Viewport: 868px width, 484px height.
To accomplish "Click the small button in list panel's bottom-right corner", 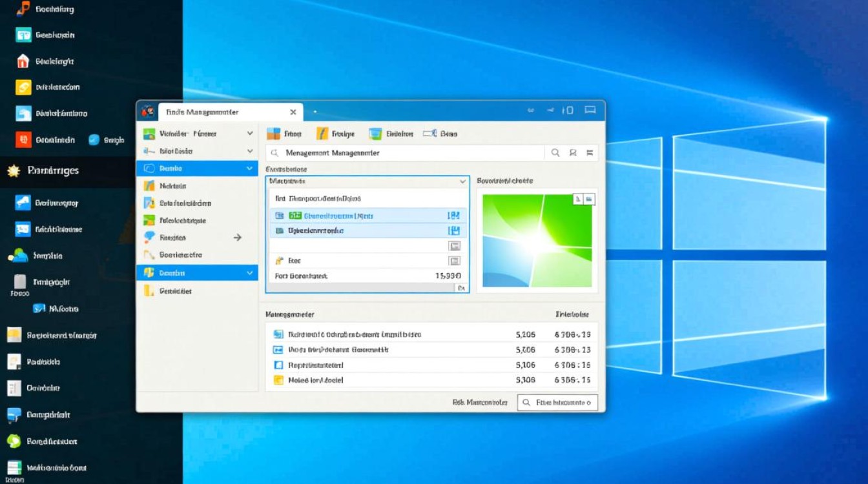I will [460, 288].
